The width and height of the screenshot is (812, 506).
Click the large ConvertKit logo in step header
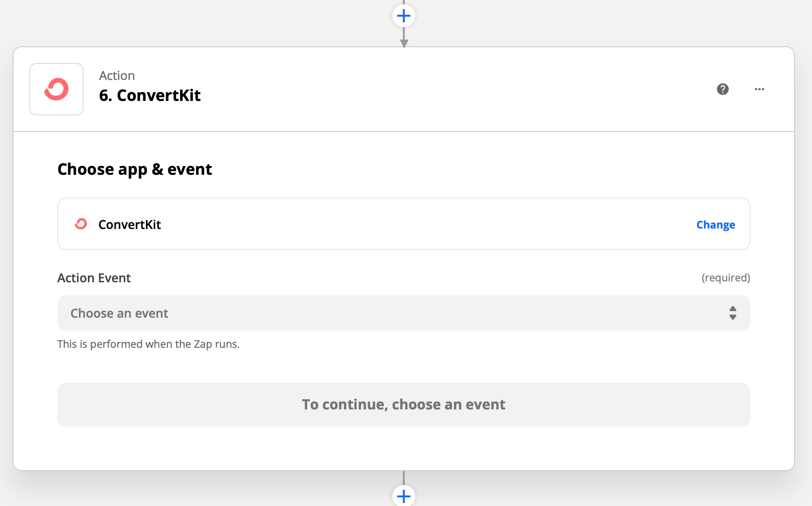click(56, 89)
